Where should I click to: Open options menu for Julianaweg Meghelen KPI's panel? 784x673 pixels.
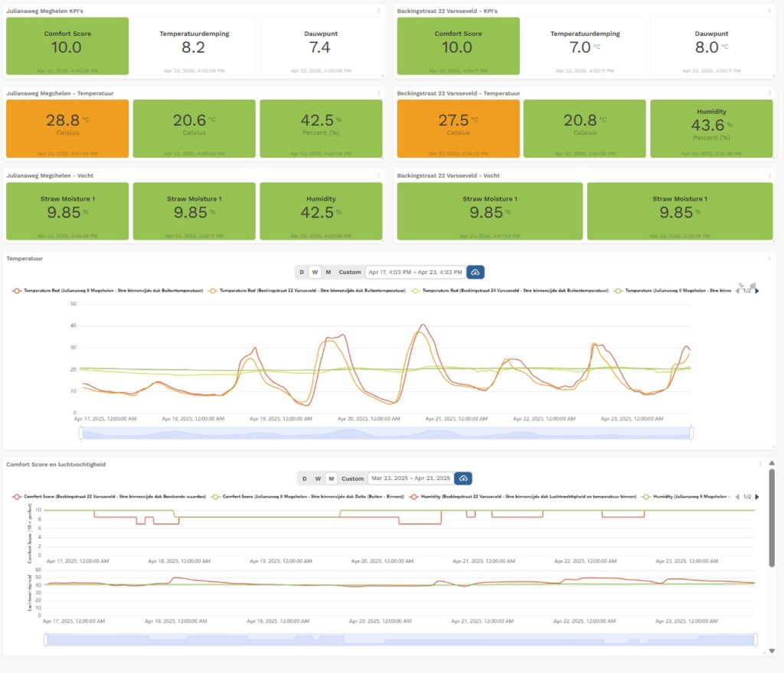tap(378, 11)
